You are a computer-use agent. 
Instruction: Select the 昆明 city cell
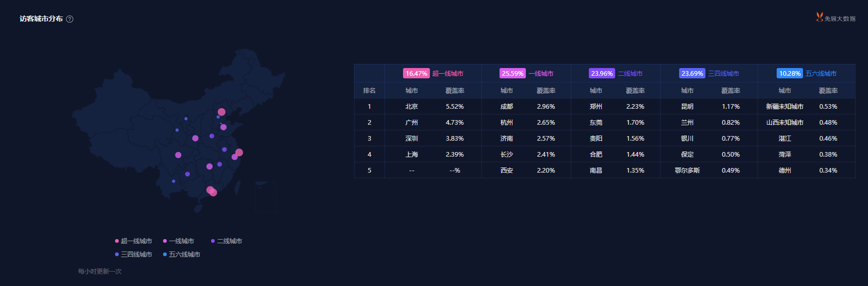(x=687, y=107)
